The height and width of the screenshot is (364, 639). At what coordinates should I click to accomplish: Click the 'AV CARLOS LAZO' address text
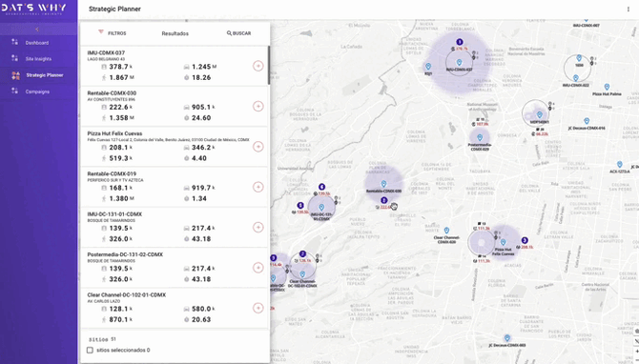point(104,301)
